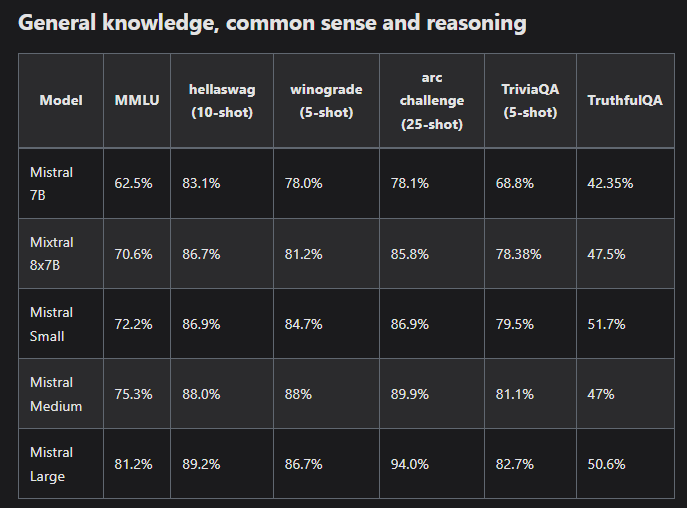Click the "General knowledge, common sense and reasoning" heading
The width and height of the screenshot is (687, 508).
click(x=272, y=23)
